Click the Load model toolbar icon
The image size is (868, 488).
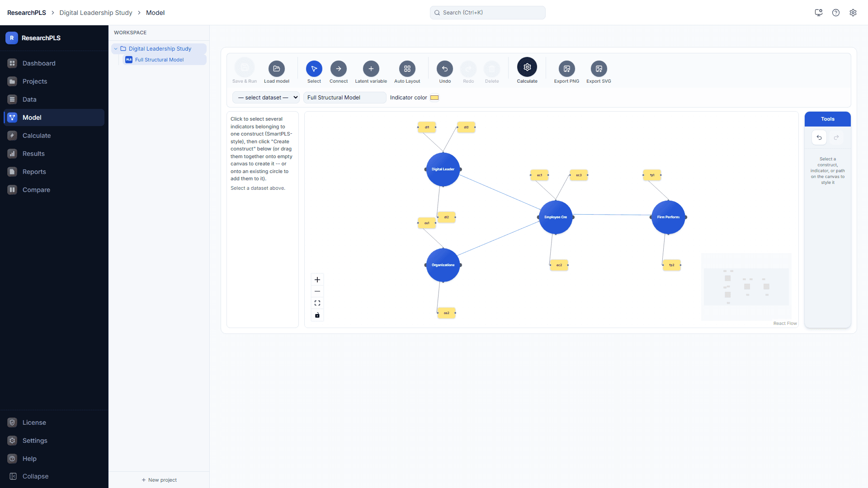276,69
